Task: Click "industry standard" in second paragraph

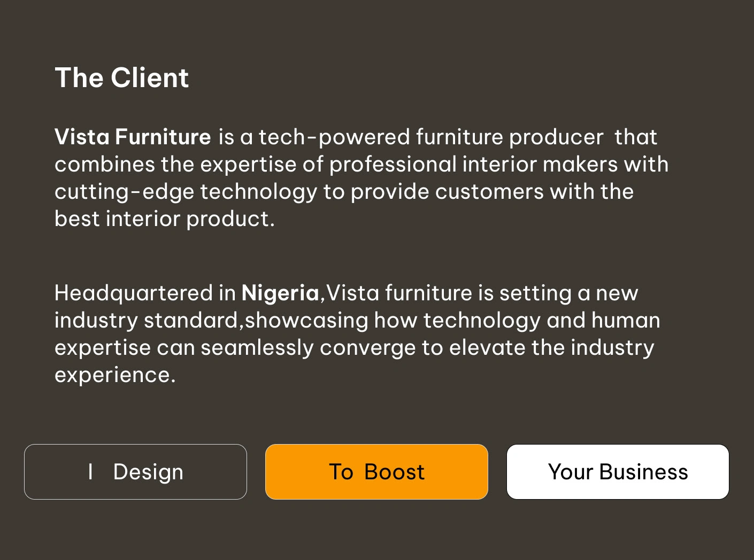Action: pos(146,321)
